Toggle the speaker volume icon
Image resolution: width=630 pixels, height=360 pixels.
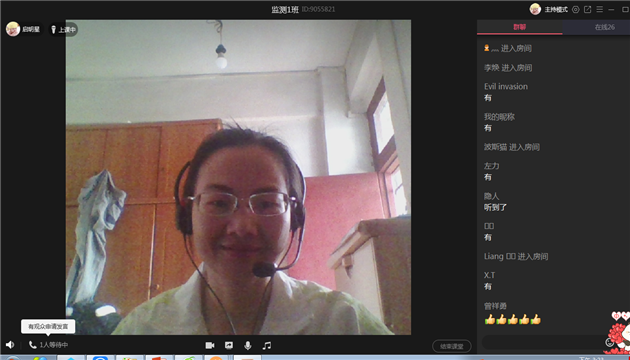point(10,345)
